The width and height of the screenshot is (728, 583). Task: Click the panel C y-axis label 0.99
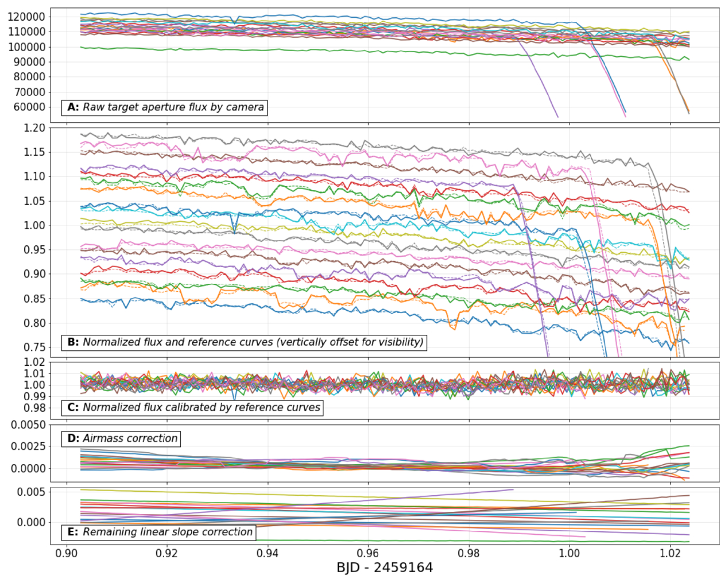point(34,396)
